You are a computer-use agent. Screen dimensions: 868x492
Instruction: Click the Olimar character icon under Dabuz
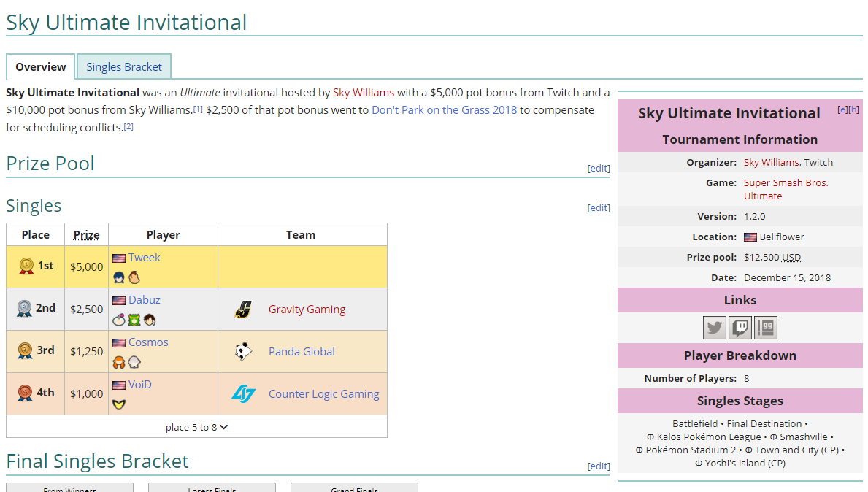[x=119, y=319]
